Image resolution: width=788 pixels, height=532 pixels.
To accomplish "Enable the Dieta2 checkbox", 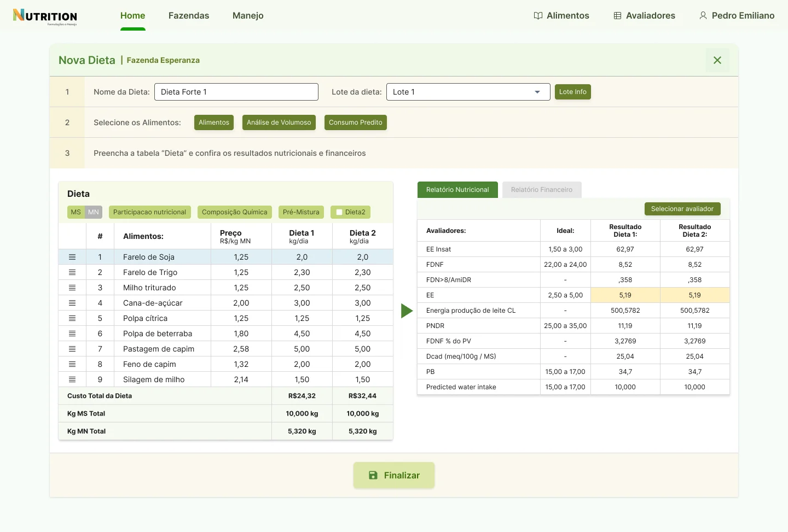I will click(x=339, y=212).
